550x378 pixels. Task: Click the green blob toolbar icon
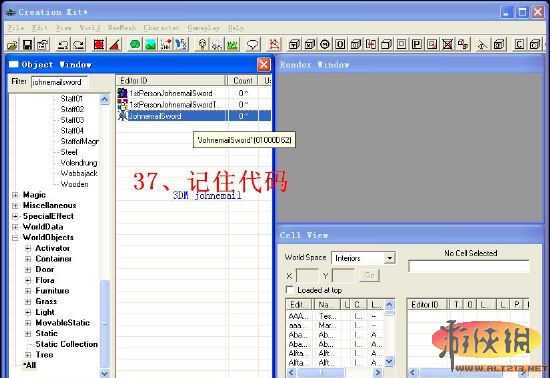(x=135, y=45)
